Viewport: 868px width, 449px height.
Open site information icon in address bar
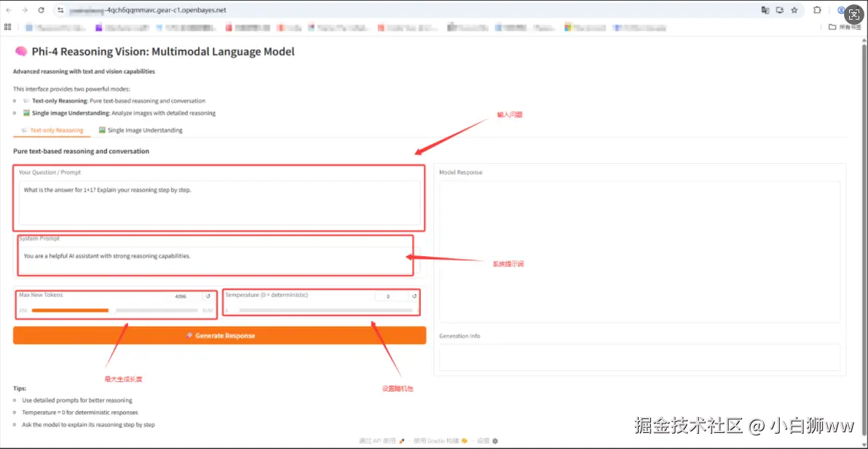tap(61, 10)
